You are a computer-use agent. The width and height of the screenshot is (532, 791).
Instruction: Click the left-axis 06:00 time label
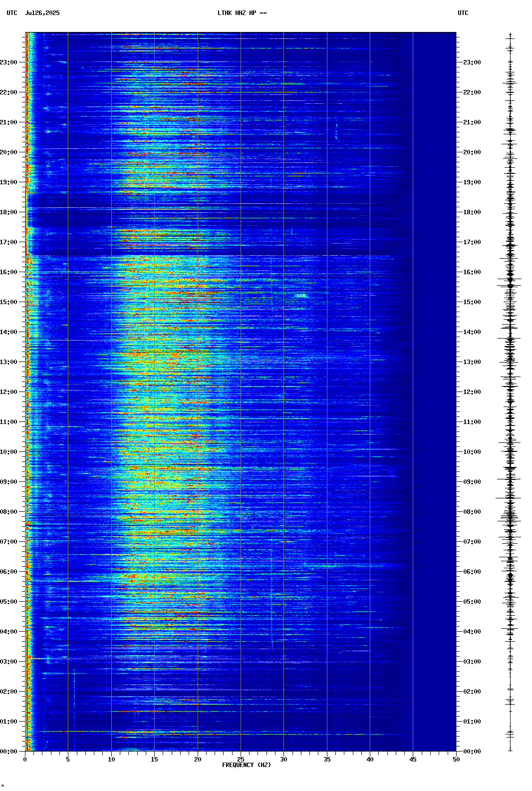8,572
